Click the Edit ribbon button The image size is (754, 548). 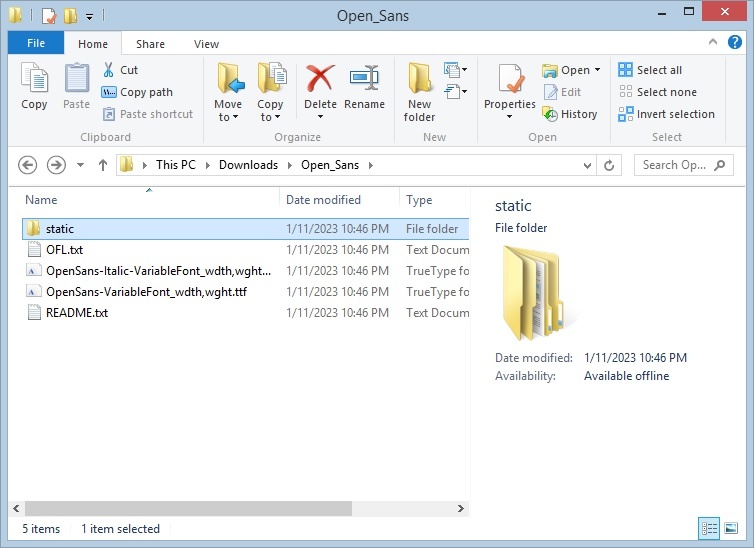click(562, 92)
